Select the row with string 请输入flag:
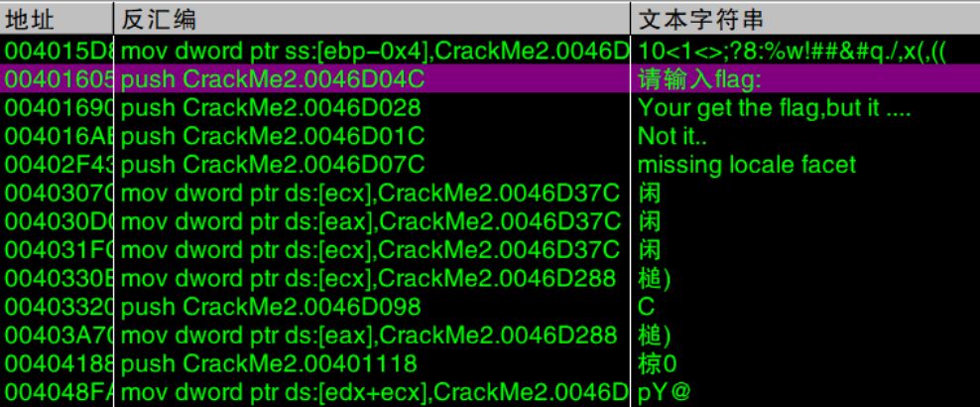Screen dimensions: 980x407 pos(490,78)
